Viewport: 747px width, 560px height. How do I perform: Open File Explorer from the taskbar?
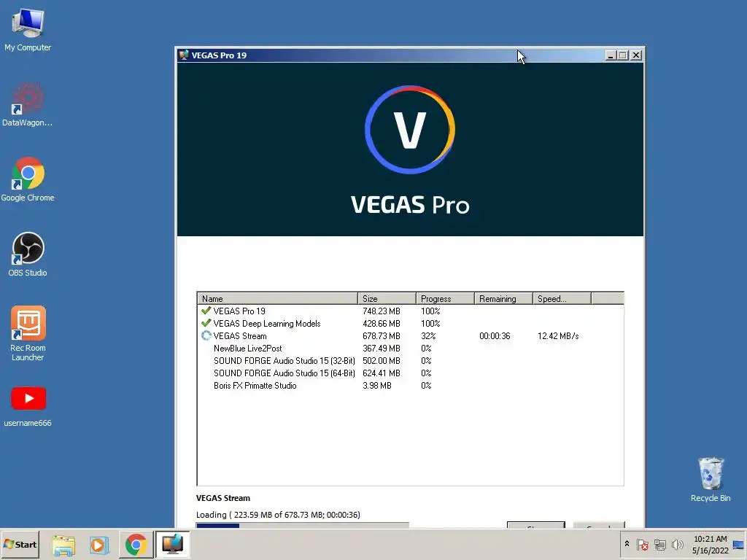point(63,545)
